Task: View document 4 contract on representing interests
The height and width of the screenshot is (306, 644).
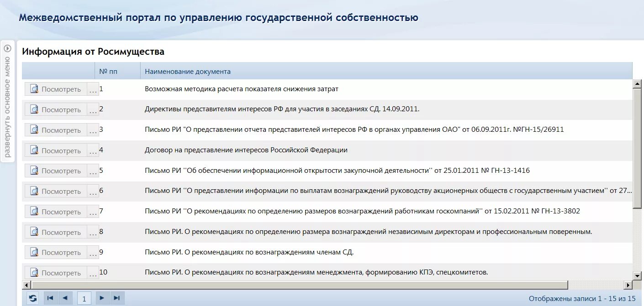Action: click(55, 151)
